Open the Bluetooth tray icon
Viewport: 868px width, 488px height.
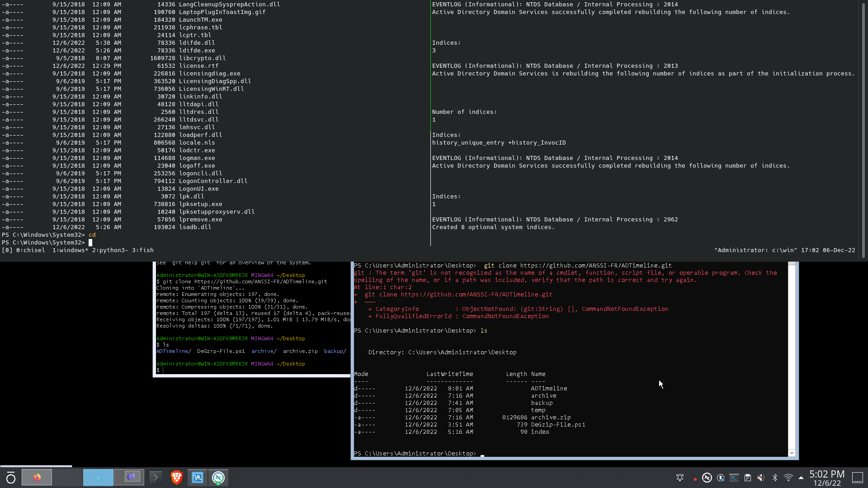774,478
